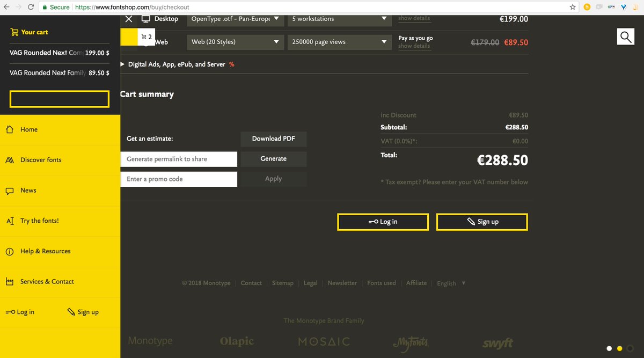Select the white theme color dot
644x358 pixels.
coord(609,348)
